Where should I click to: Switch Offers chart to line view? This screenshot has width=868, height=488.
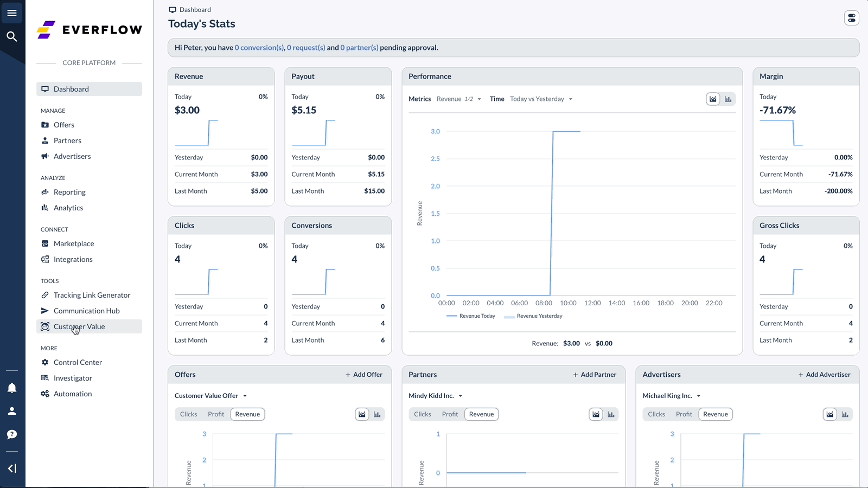(362, 414)
